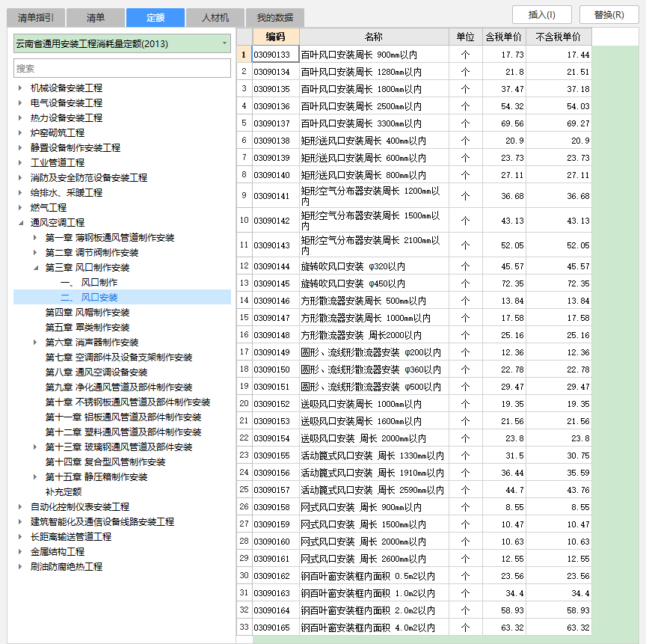Image resolution: width=646 pixels, height=644 pixels.
Task: Collapse the 通风空调工程 tree node
Action: (20, 223)
